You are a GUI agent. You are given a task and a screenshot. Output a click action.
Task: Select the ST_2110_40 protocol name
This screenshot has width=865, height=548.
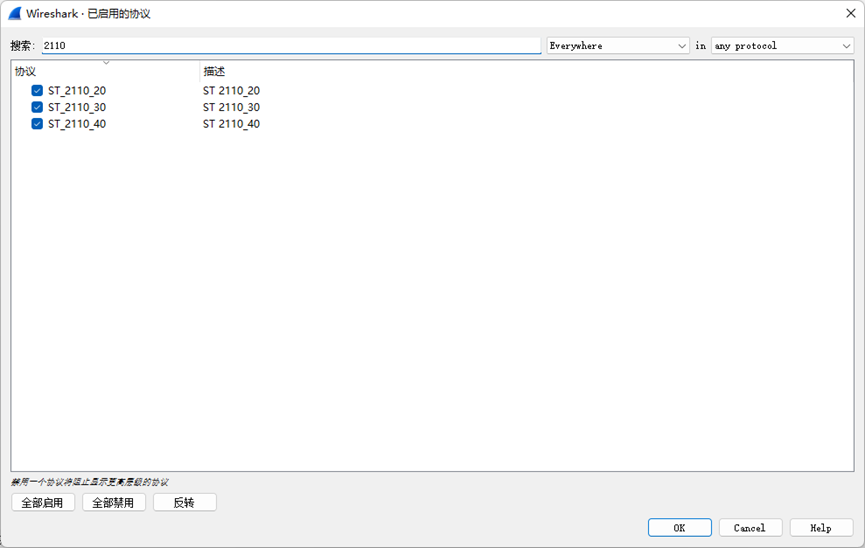tap(77, 124)
